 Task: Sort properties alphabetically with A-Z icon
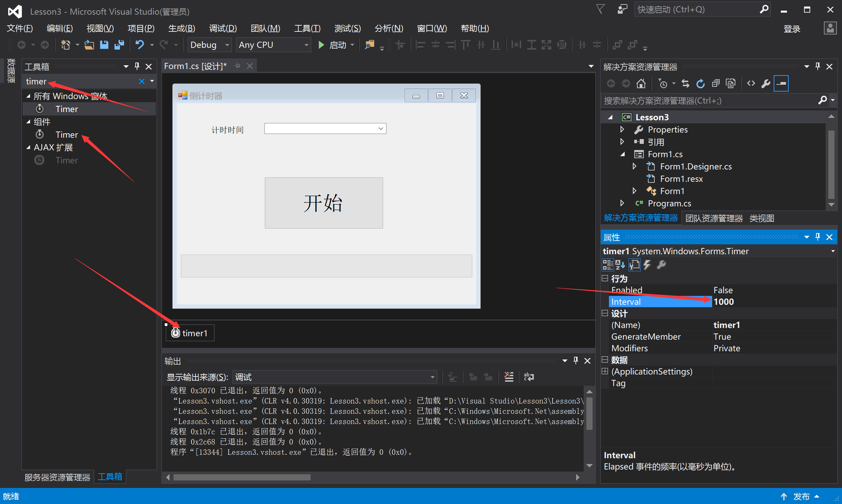(620, 265)
